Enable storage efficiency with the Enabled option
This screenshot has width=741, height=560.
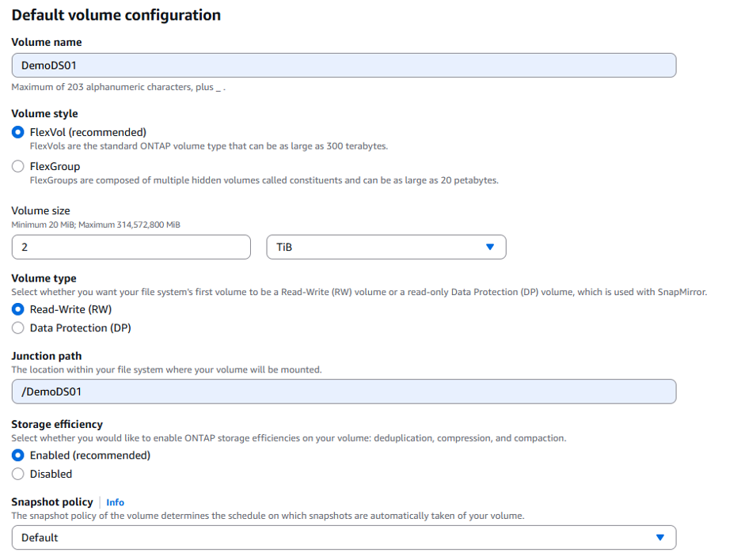[x=18, y=456]
